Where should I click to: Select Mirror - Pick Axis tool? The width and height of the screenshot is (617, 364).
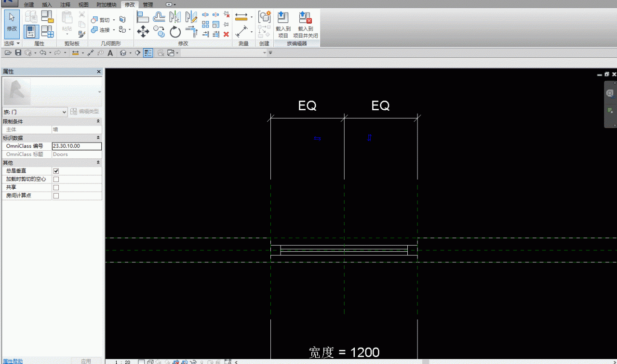tap(175, 17)
